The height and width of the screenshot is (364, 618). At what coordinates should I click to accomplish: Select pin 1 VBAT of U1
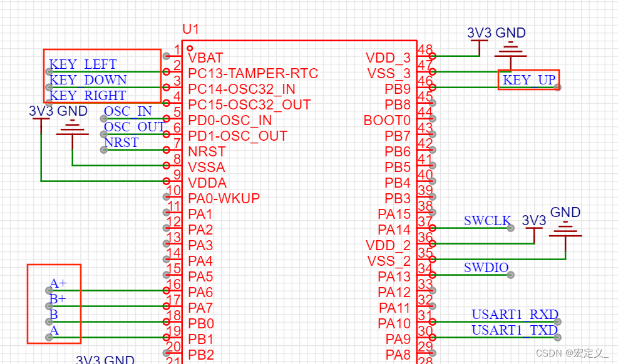(x=179, y=55)
